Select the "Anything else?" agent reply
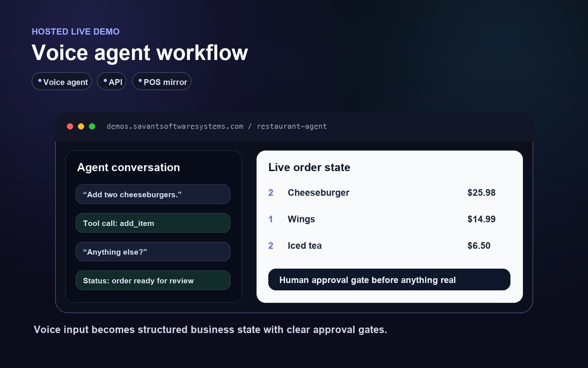588x368 pixels. [153, 252]
